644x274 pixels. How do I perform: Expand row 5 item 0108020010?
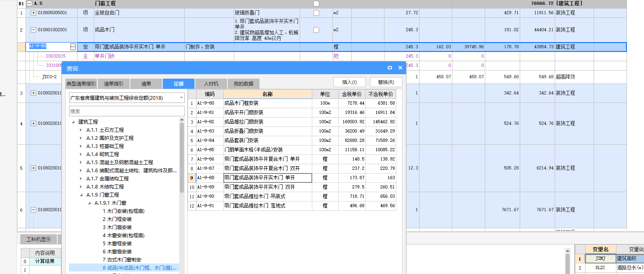point(34,168)
